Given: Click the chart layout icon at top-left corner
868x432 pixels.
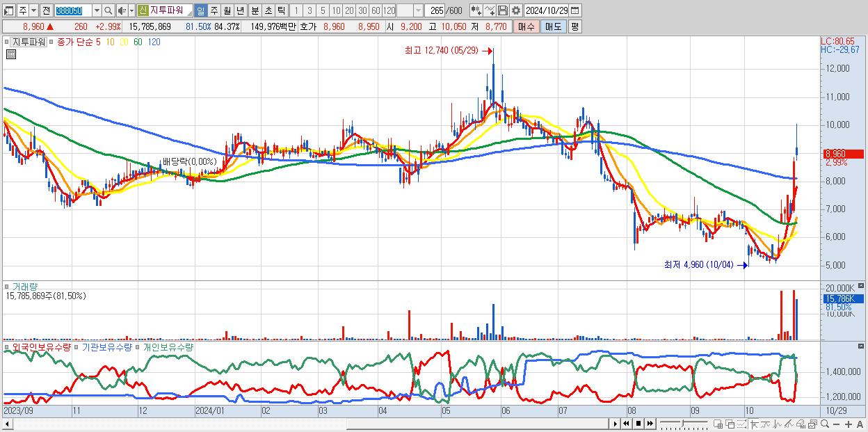Looking at the screenshot, I should coord(8,10).
